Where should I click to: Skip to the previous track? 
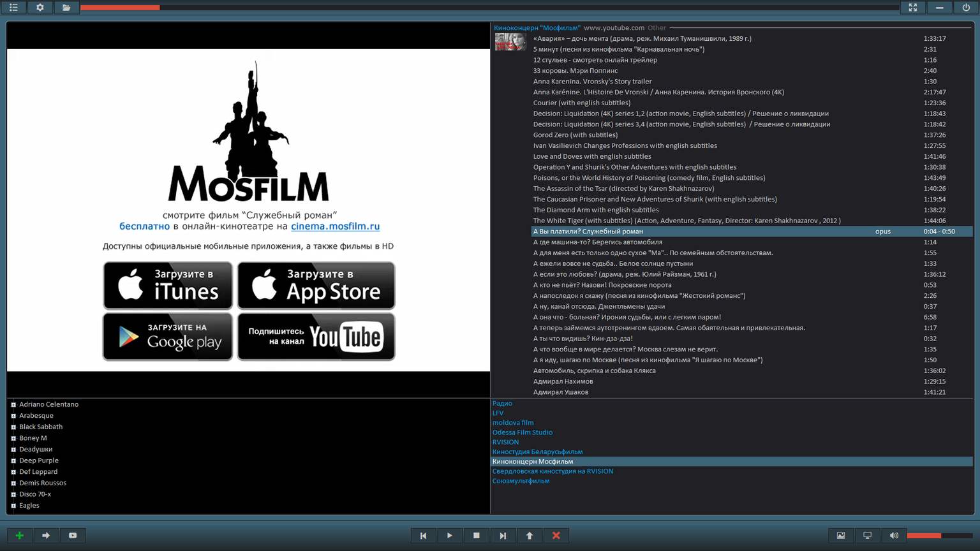tap(423, 536)
